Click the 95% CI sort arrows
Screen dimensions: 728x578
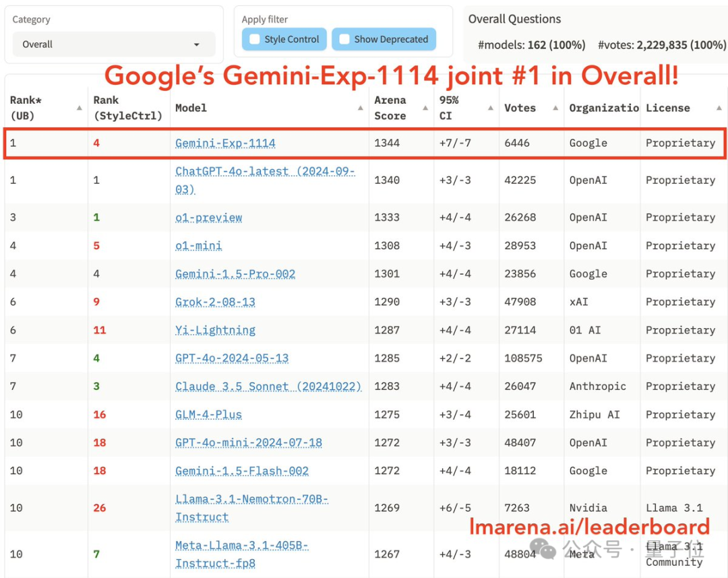489,108
